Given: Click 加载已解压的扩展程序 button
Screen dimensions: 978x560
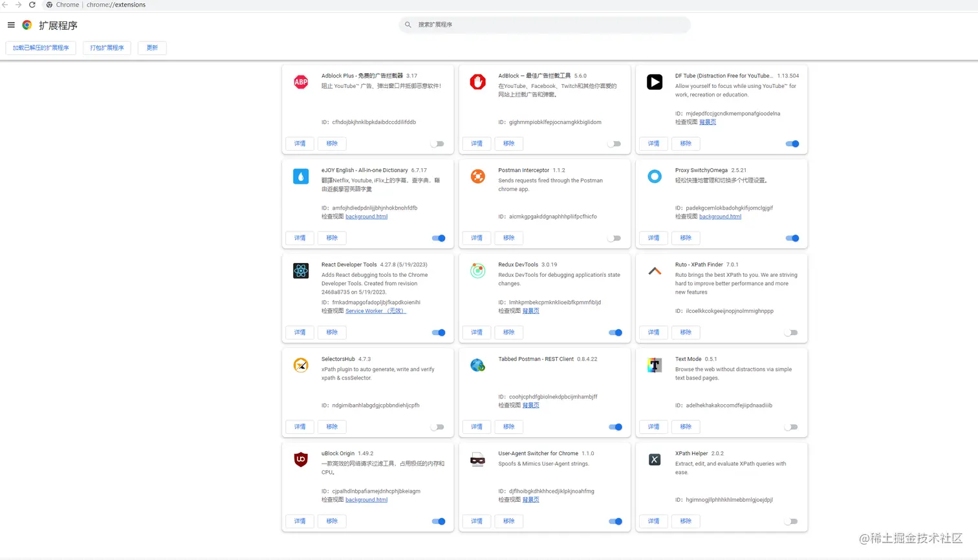Looking at the screenshot, I should click(41, 48).
